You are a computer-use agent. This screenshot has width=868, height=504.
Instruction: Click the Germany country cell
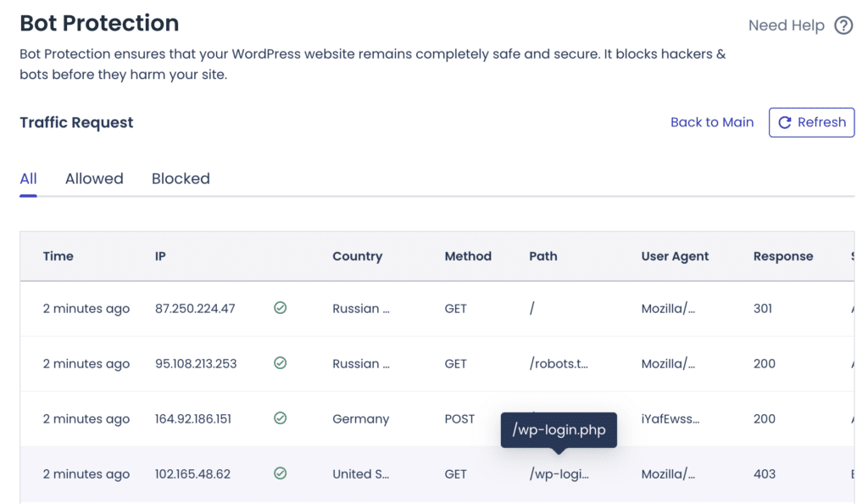(360, 419)
